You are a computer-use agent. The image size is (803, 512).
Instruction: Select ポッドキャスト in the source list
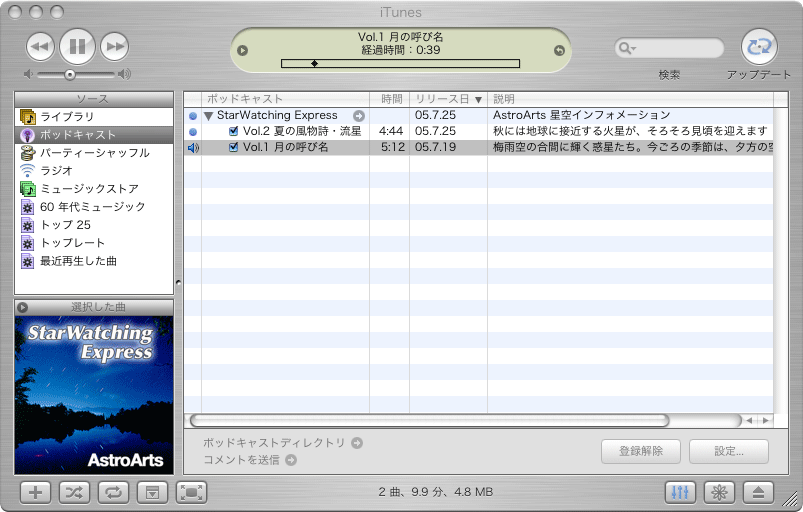coord(94,135)
